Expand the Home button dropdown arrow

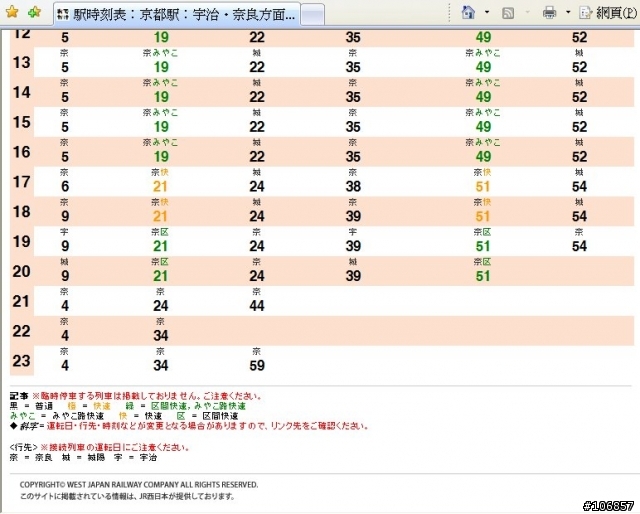coord(487,13)
